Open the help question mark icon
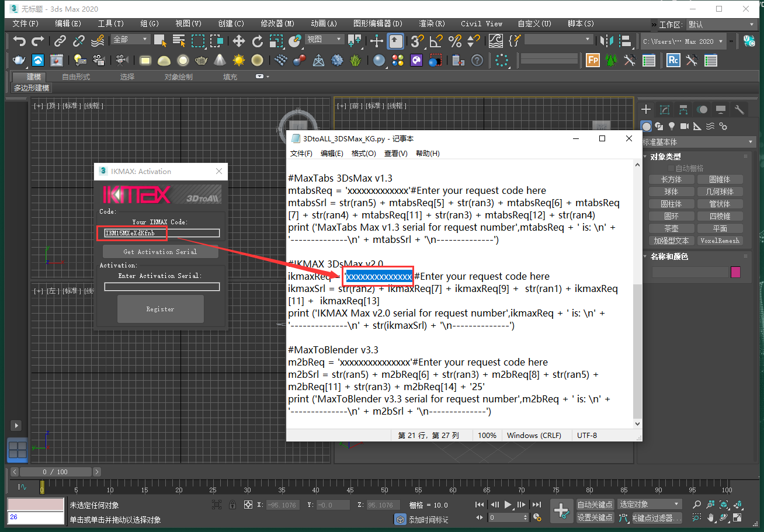The image size is (764, 532). [477, 60]
